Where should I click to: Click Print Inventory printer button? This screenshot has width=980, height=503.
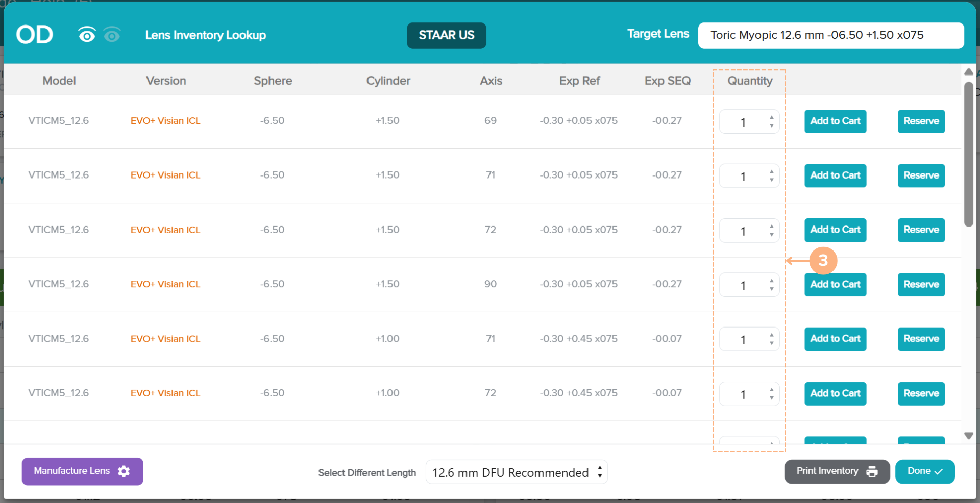pos(837,471)
